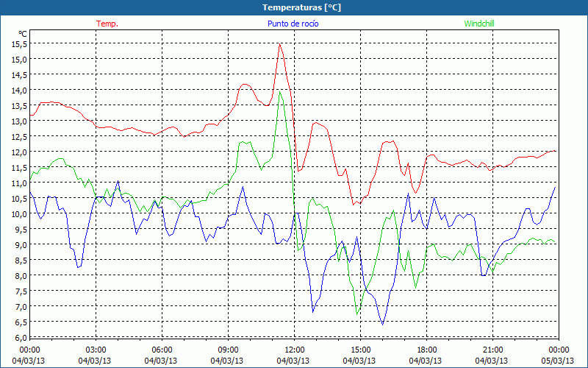Viewport: 588px width, 368px height.
Task: Click the 15,5 y-axis value
Action: (19, 44)
